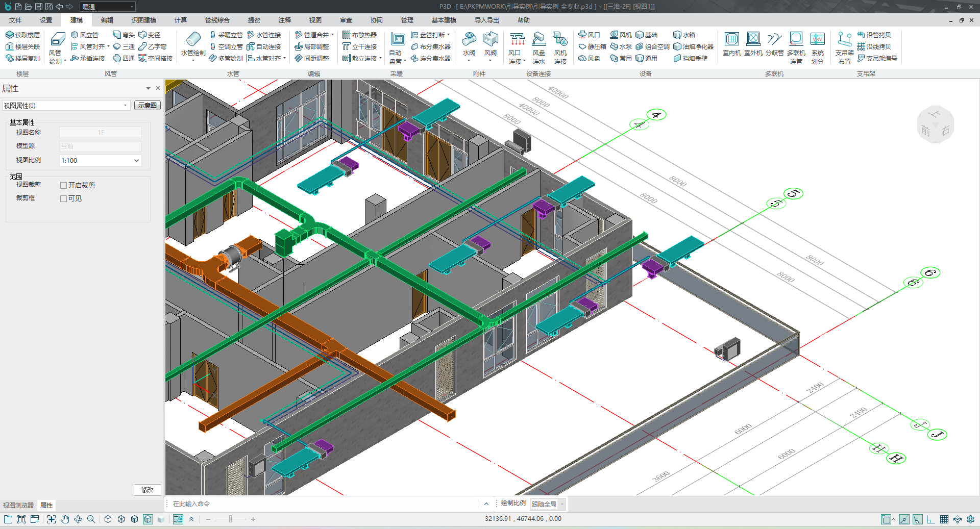Switch to the 视图浏览器 panel tab

tap(18, 505)
